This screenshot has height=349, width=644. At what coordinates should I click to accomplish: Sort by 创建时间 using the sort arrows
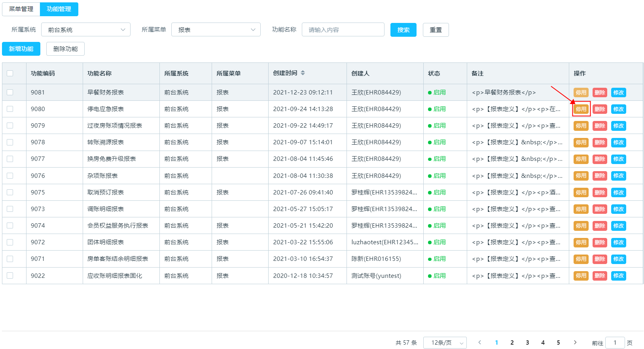303,73
